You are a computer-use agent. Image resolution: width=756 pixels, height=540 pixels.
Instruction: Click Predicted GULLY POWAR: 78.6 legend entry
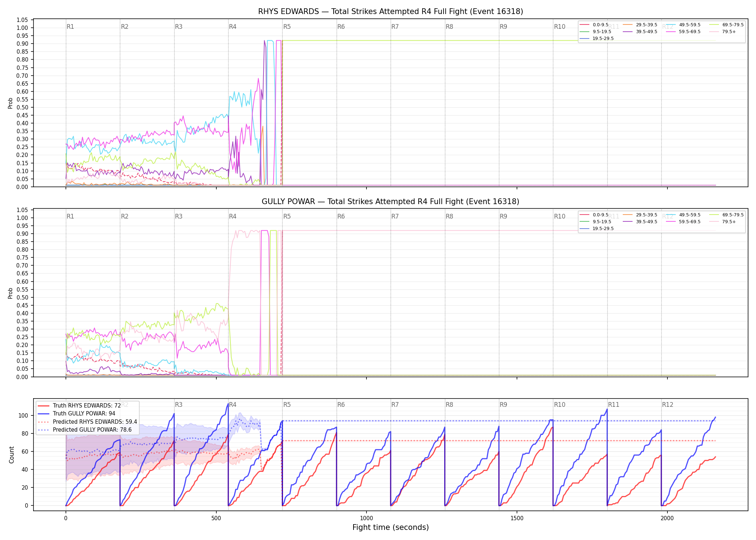pyautogui.click(x=85, y=429)
